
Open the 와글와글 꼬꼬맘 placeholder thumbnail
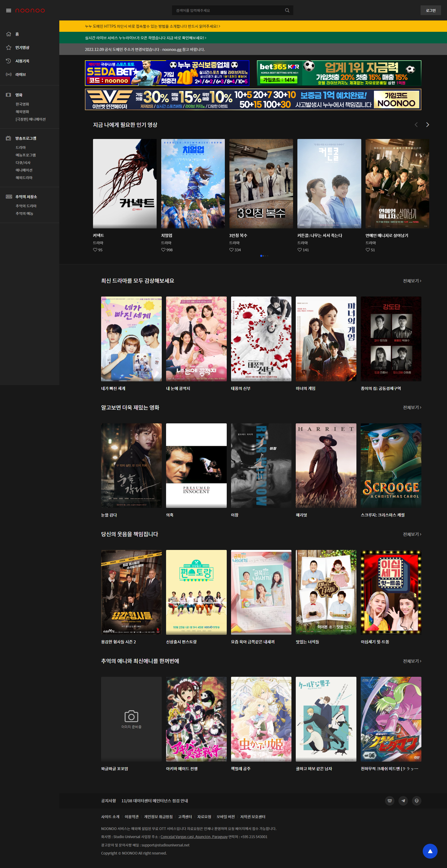131,719
